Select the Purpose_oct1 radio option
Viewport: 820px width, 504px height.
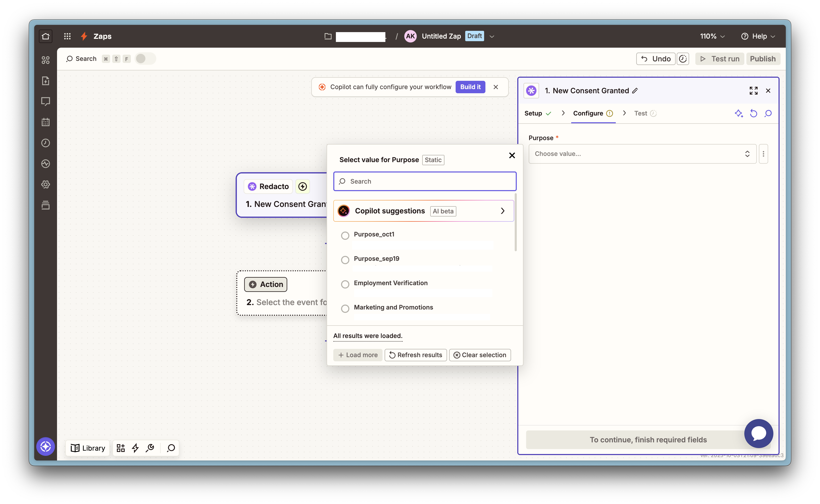click(345, 236)
